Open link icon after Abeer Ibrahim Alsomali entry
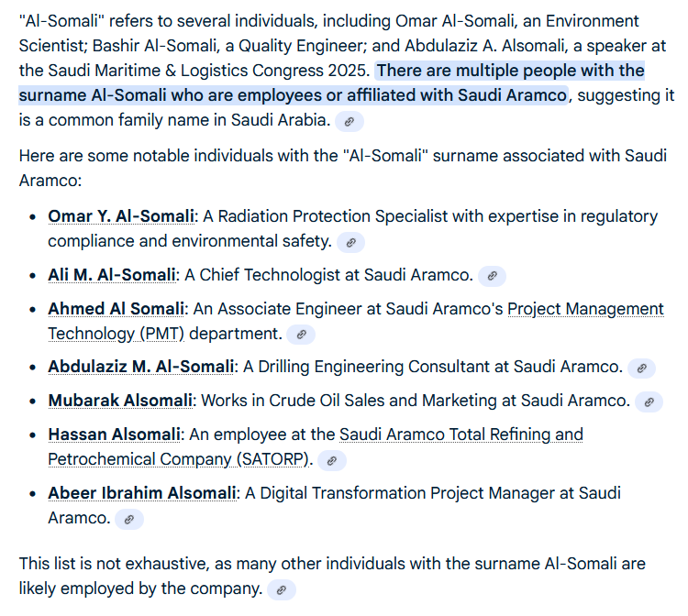688x616 pixels. click(x=129, y=519)
